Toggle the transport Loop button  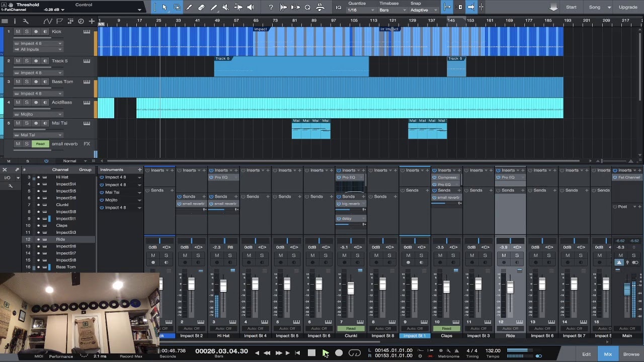355,353
